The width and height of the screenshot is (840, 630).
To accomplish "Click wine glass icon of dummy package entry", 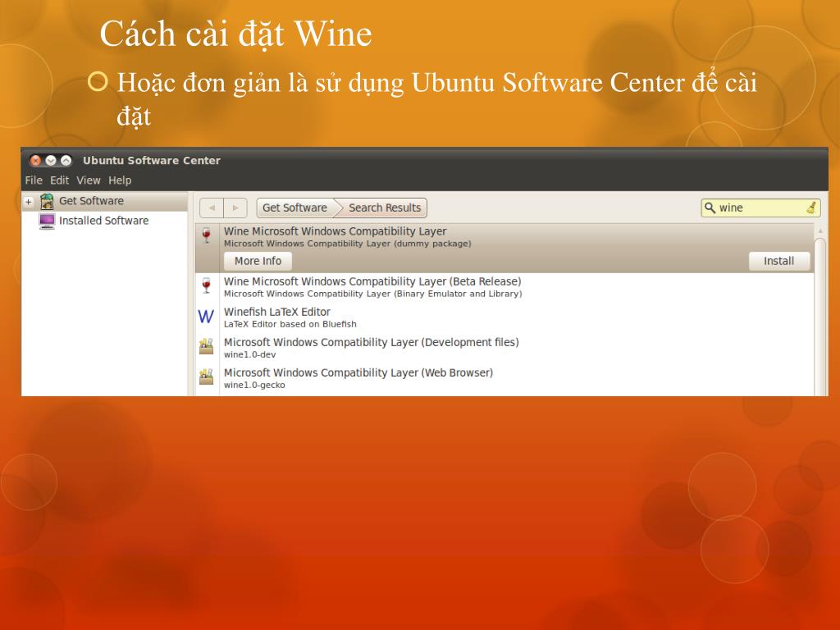I will pos(206,235).
